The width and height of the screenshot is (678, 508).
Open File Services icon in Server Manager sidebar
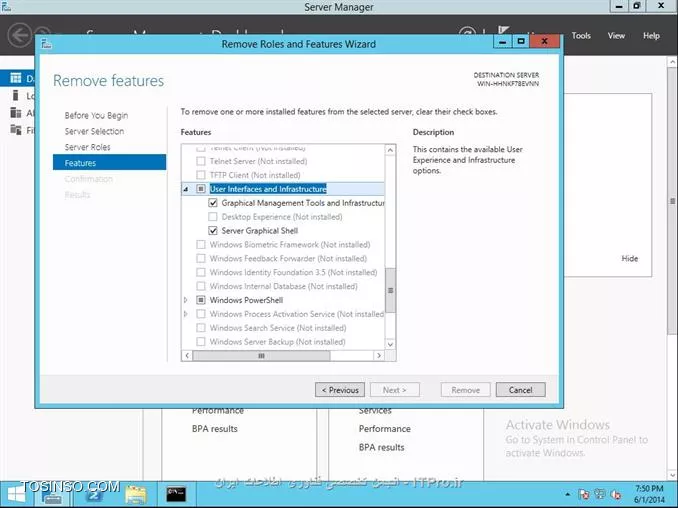pyautogui.click(x=16, y=129)
